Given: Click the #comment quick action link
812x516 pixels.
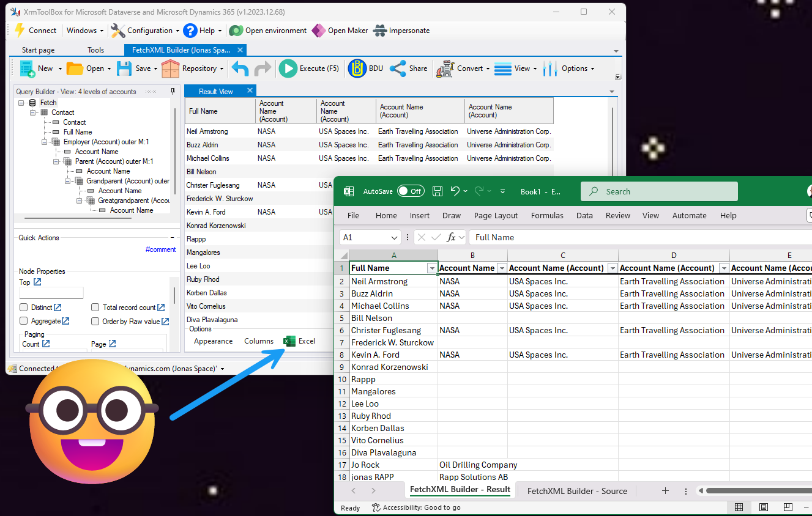Looking at the screenshot, I should click(x=160, y=249).
